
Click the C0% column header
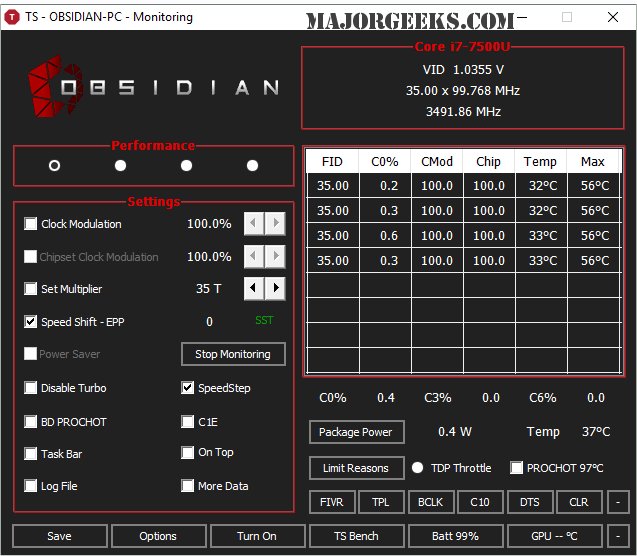(x=385, y=162)
